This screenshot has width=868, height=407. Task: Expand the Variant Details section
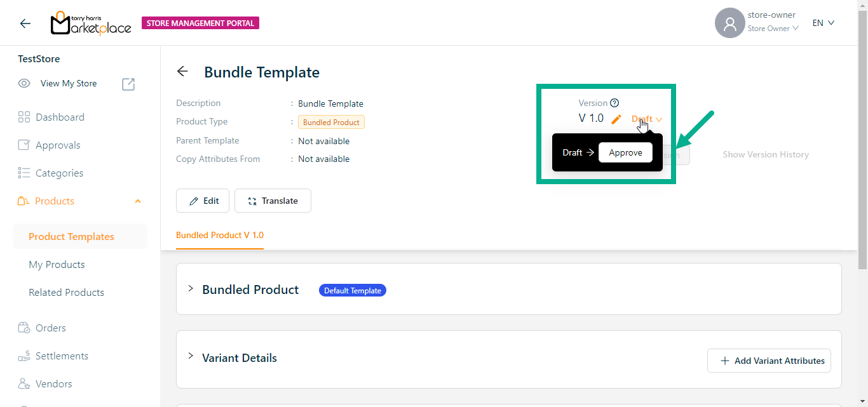[190, 357]
